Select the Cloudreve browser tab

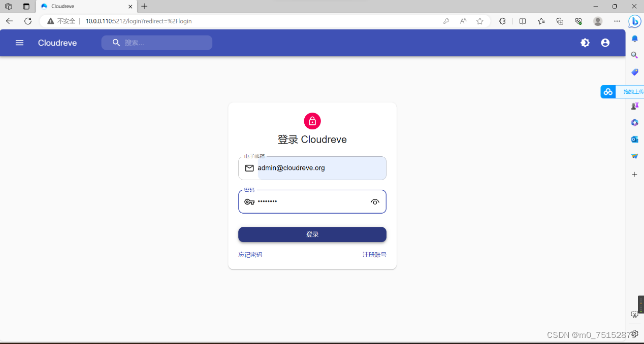tap(86, 7)
